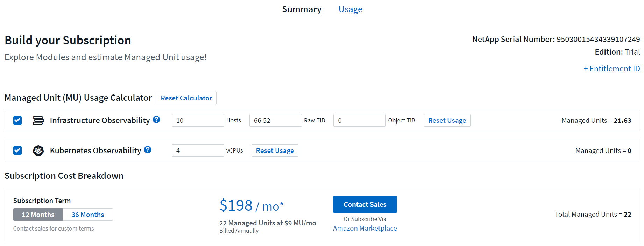Click the Contact Sales button
644x246 pixels.
coord(365,204)
